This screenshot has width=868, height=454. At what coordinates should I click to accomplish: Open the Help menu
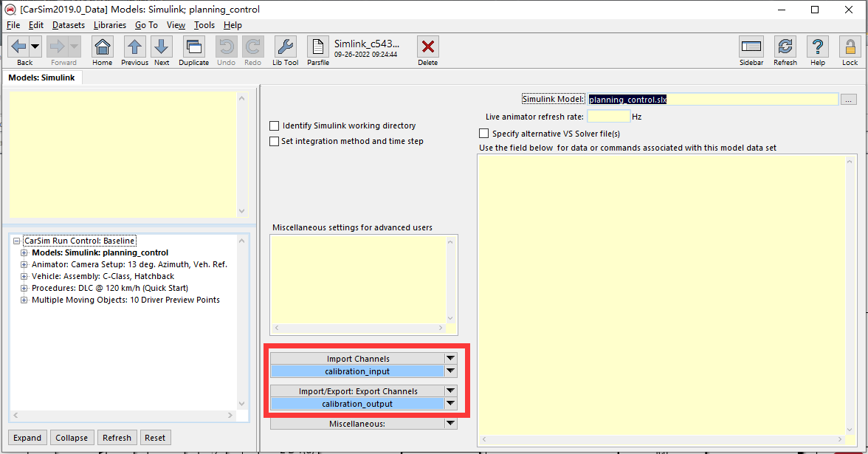(x=232, y=25)
